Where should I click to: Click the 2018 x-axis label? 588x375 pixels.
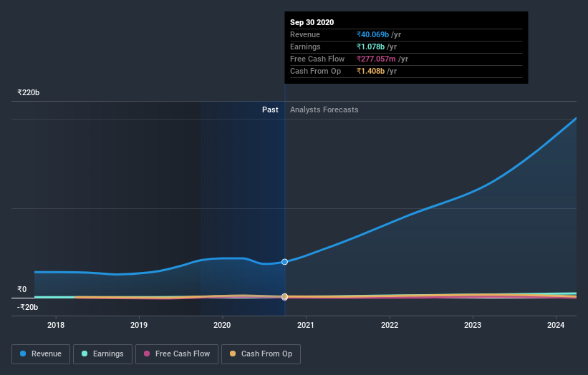[x=56, y=325]
